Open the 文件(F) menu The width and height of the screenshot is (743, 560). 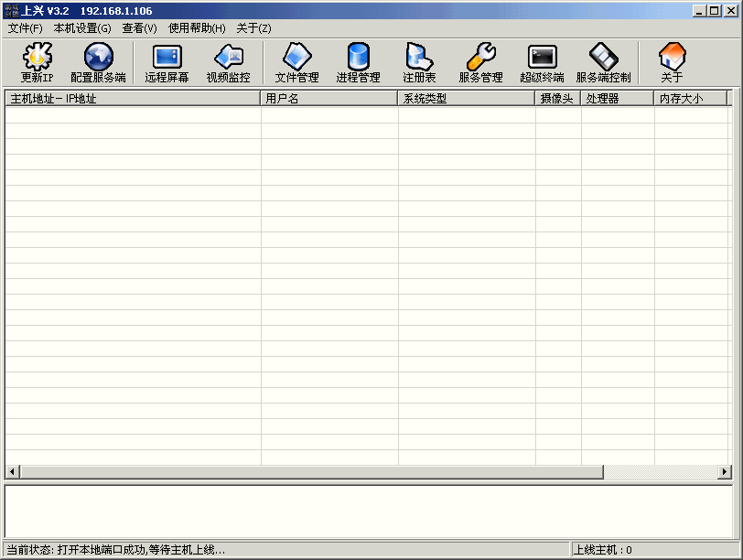coord(25,28)
